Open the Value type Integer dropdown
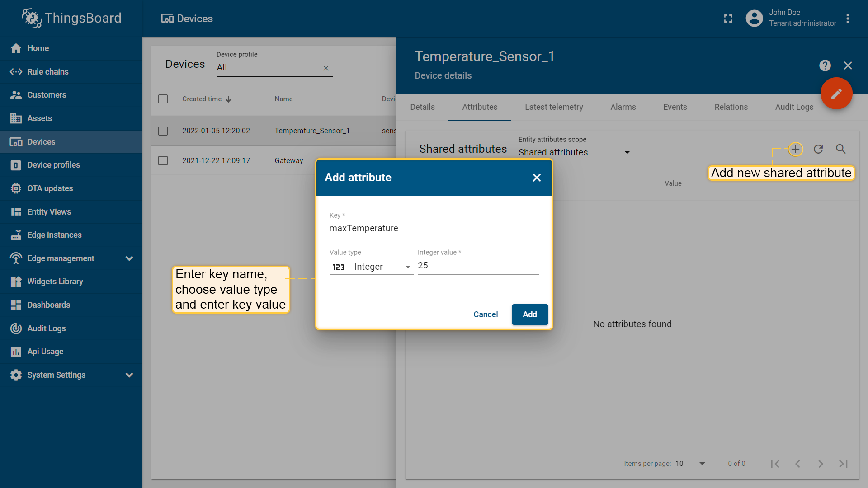The height and width of the screenshot is (488, 868). (371, 267)
